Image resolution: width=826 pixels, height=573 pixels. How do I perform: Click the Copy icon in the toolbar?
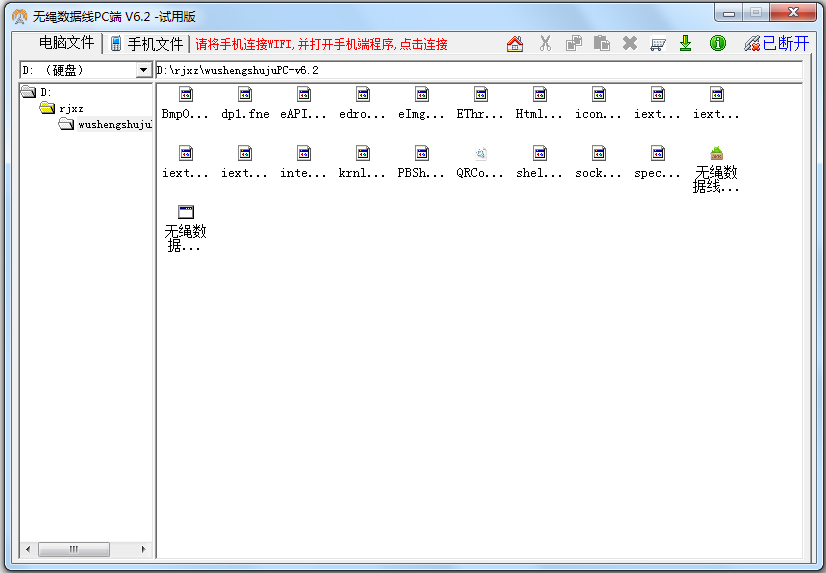tap(574, 43)
